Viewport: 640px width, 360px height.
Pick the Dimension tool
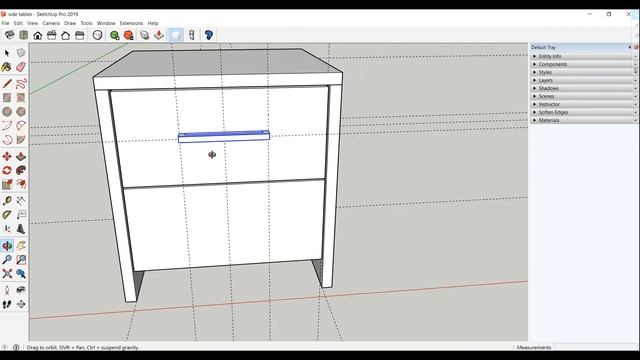pyautogui.click(x=21, y=200)
